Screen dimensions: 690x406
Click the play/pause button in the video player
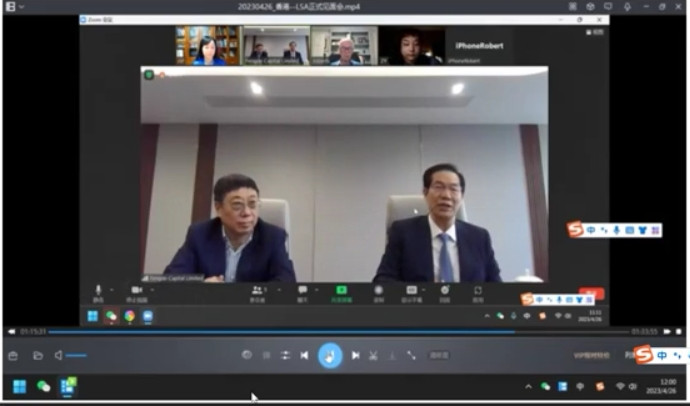pyautogui.click(x=330, y=355)
